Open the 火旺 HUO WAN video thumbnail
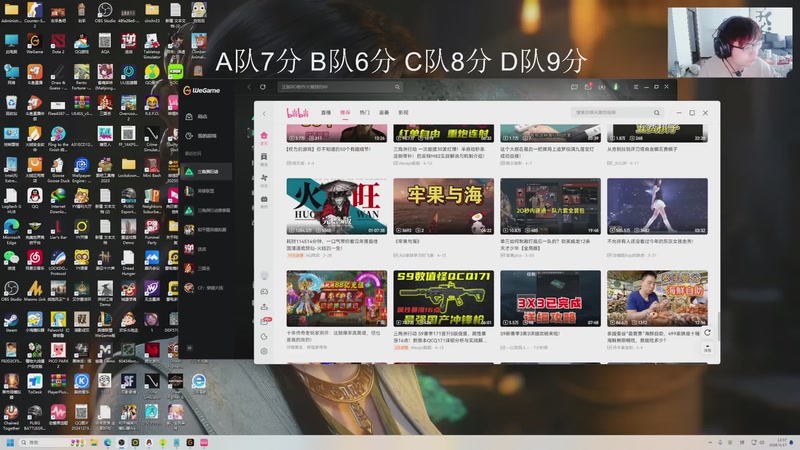Viewport: 800px width, 450px height. (337, 207)
